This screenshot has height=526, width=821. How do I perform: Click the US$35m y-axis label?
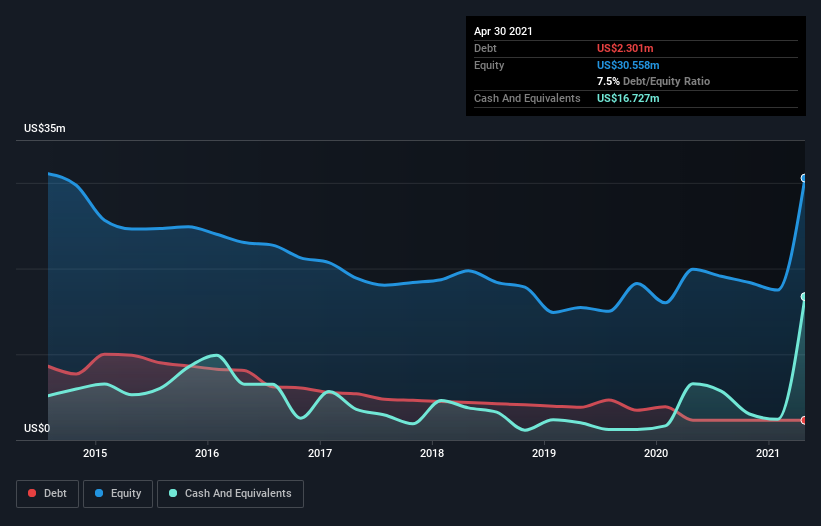(45, 128)
